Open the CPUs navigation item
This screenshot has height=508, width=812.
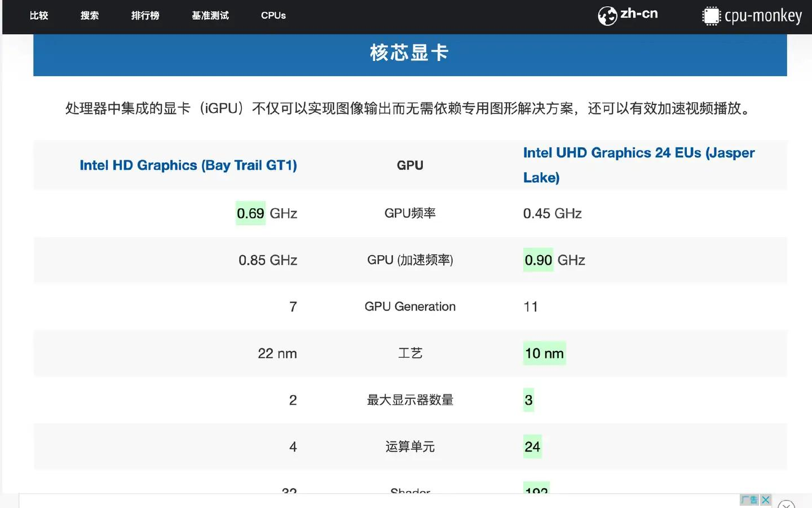[x=273, y=16]
